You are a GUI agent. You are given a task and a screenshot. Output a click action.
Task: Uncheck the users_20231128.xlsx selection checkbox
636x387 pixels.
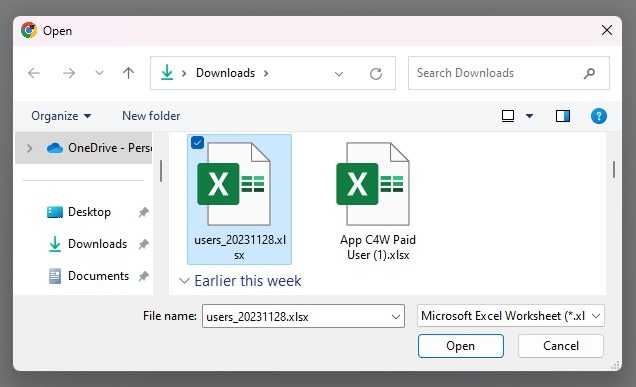tap(197, 143)
